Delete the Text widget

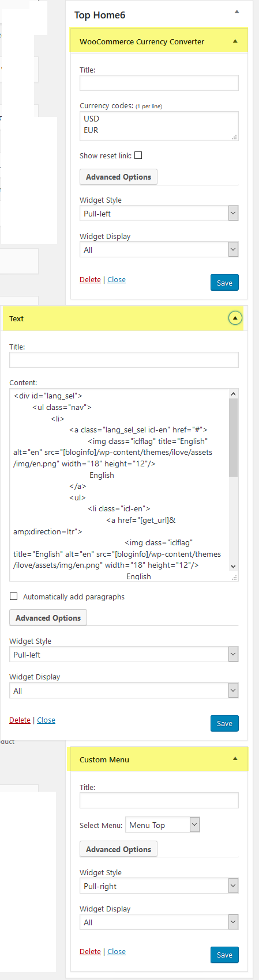click(x=20, y=720)
